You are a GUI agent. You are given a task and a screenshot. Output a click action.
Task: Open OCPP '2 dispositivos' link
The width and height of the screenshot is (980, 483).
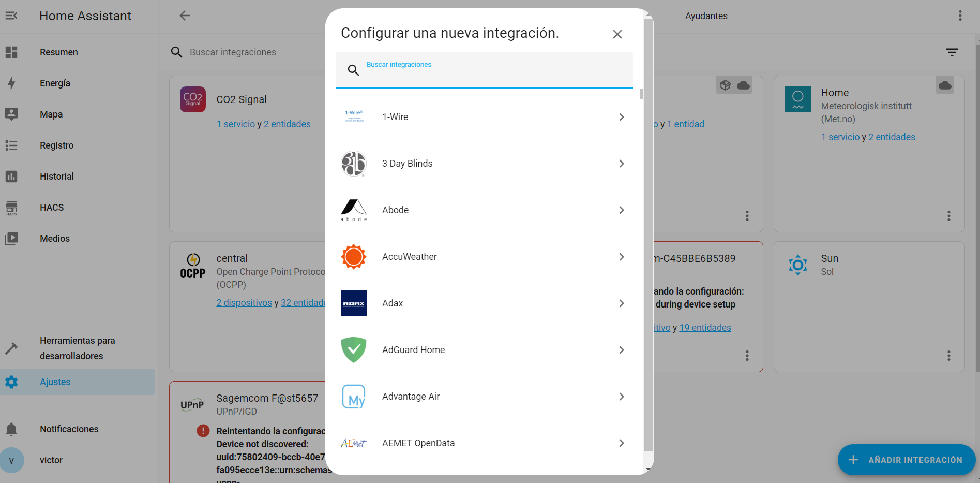click(244, 303)
